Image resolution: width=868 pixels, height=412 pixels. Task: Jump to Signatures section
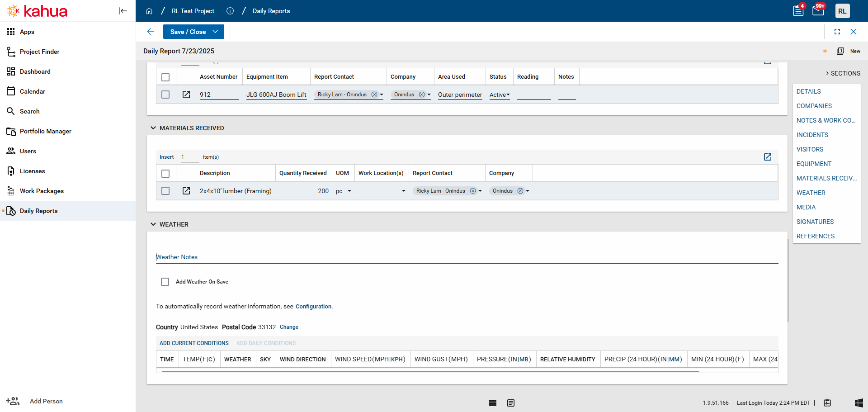coord(815,222)
